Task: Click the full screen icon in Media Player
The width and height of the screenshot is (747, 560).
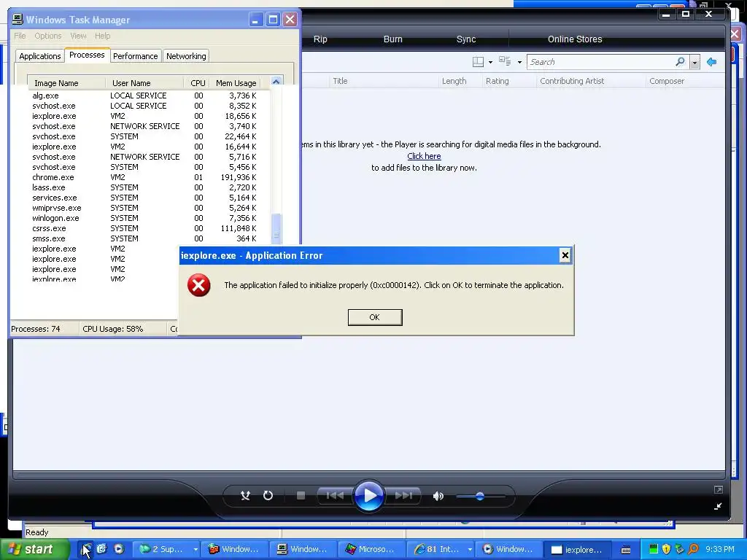Action: (719, 489)
